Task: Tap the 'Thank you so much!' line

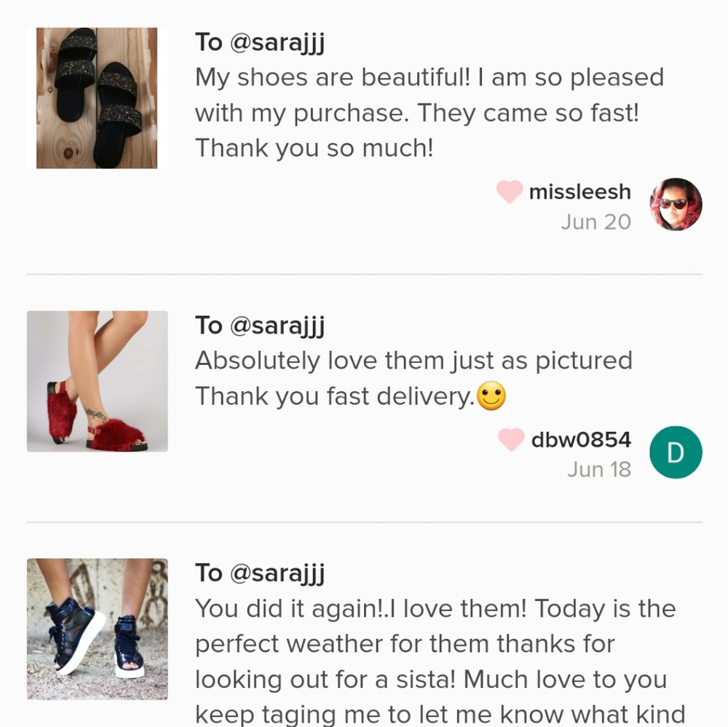Action: tap(314, 149)
